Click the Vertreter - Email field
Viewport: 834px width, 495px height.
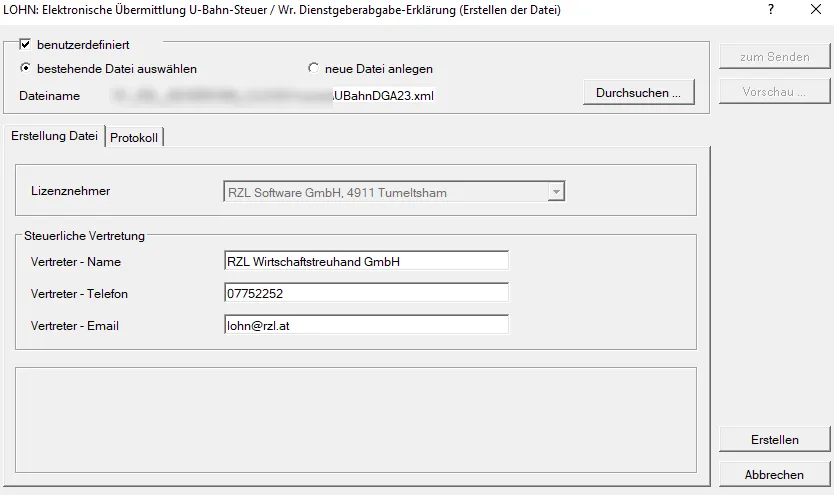tap(366, 325)
